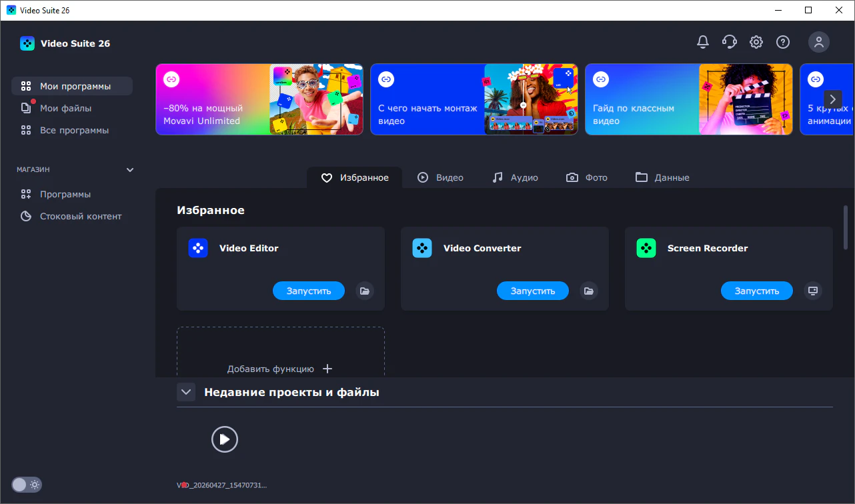Collapse Недавние проекты и файлы panel
855x504 pixels.
186,392
